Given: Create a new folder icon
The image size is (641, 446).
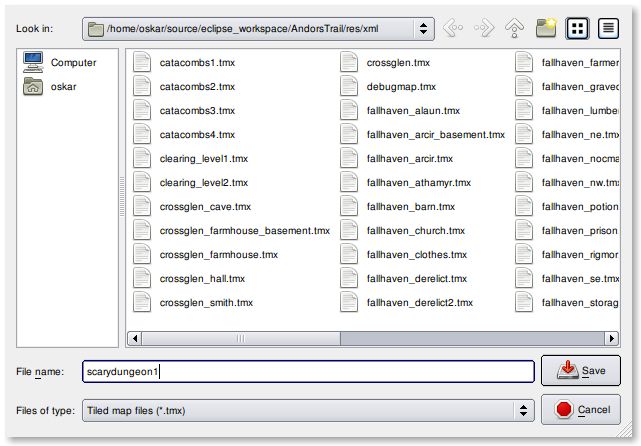Looking at the screenshot, I should pyautogui.click(x=545, y=29).
